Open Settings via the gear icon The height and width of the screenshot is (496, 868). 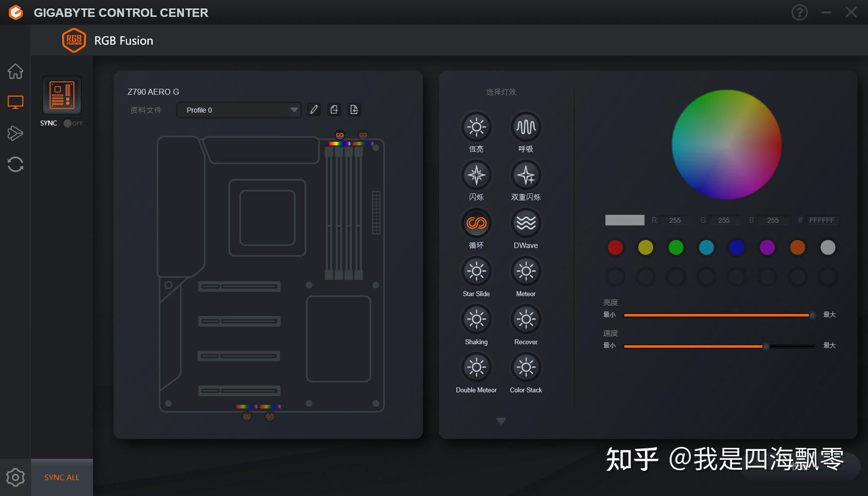coord(15,478)
